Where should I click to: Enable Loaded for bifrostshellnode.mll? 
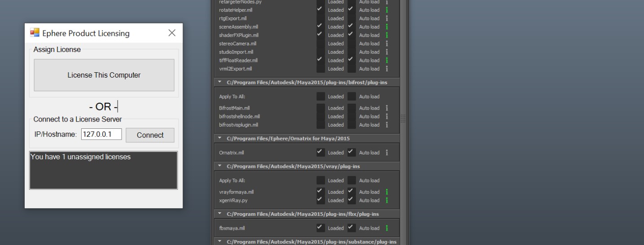pos(320,116)
